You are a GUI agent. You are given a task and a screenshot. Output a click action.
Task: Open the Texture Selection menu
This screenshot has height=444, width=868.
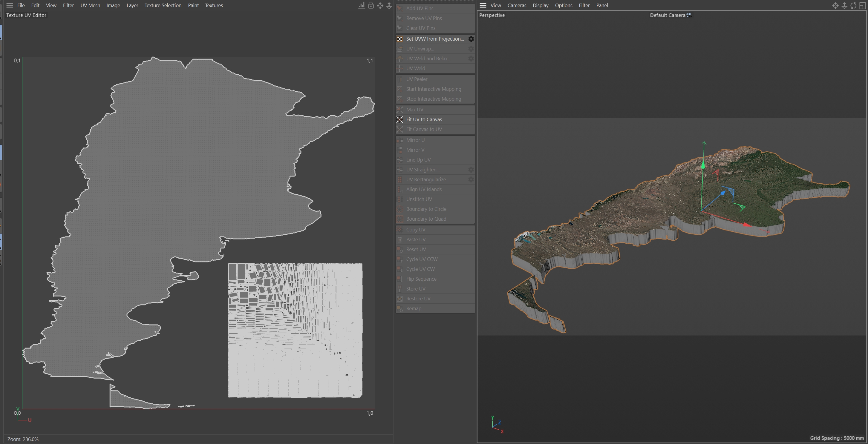pos(163,5)
